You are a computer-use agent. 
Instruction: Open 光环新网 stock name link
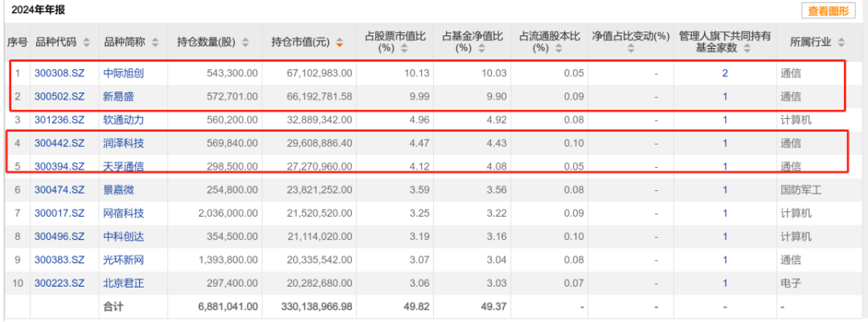[124, 260]
